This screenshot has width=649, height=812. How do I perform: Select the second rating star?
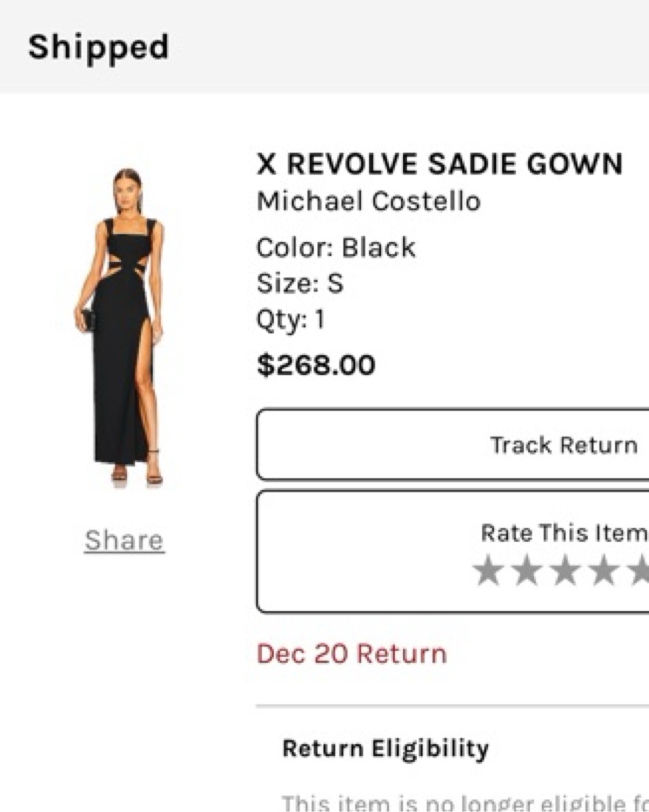[526, 571]
